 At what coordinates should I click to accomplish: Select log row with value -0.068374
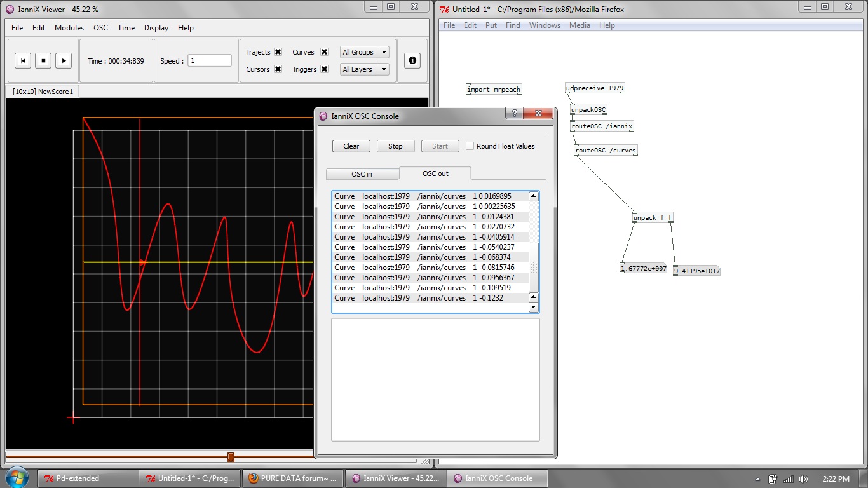point(431,257)
